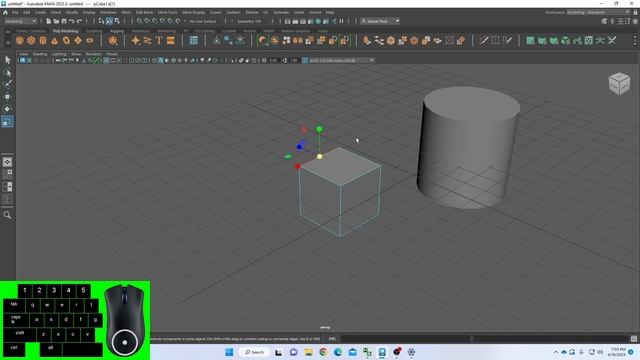Click the new scene icon in status line
The width and height of the screenshot is (640, 360).
pyautogui.click(x=49, y=21)
